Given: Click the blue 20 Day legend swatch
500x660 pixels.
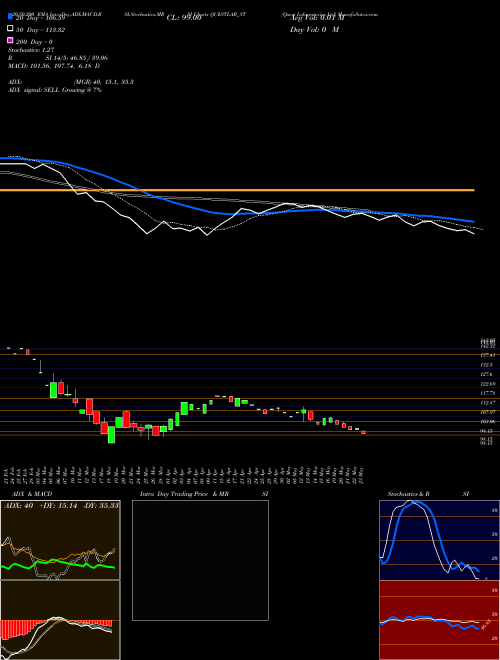Looking at the screenshot, I should coord(10,16).
